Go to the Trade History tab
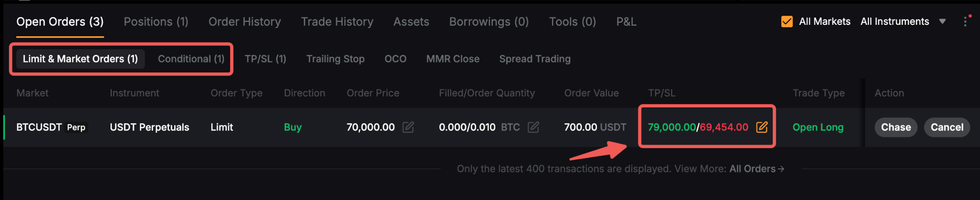Viewport: 980px width, 200px height. point(337,21)
